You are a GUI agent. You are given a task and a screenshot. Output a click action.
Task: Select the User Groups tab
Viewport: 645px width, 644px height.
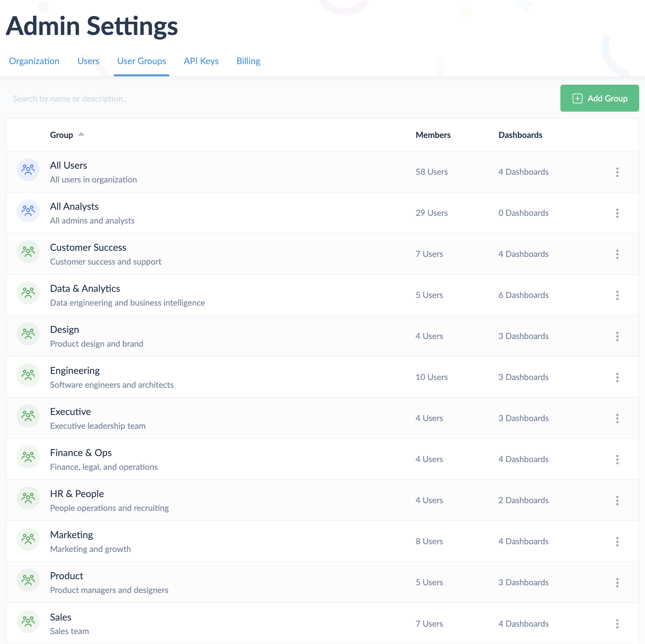tap(142, 61)
